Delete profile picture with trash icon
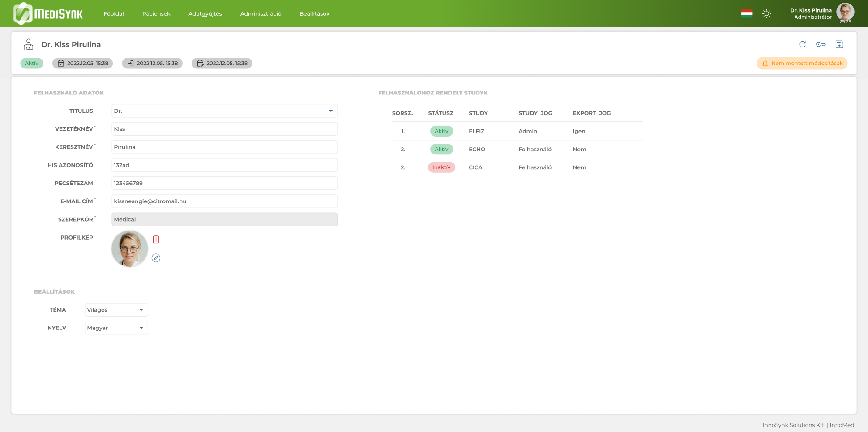The width and height of the screenshot is (868, 432). click(x=156, y=239)
